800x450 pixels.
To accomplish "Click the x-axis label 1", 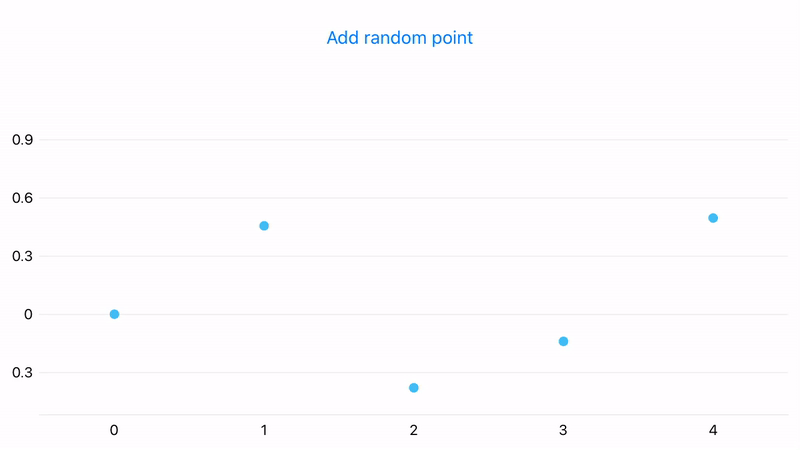I will click(x=264, y=431).
